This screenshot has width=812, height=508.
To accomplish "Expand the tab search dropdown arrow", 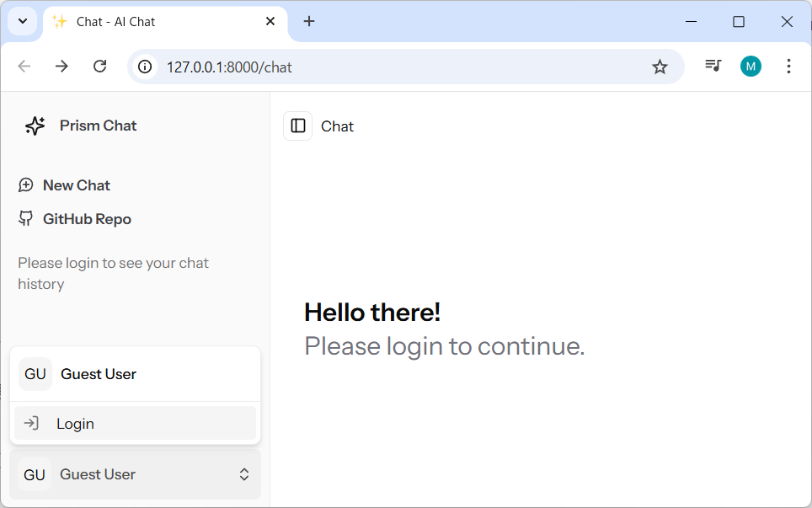I will 23,22.
